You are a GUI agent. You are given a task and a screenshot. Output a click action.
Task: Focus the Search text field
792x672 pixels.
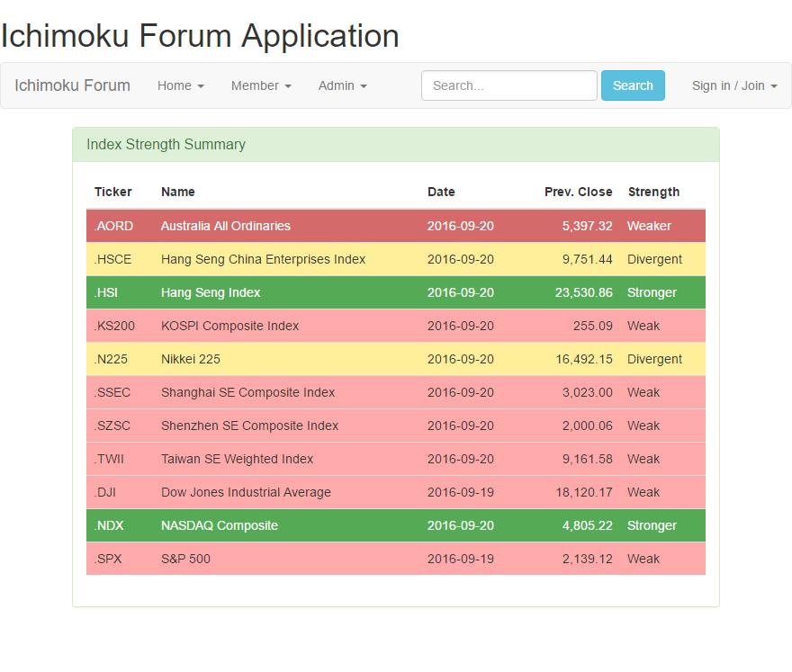tap(508, 85)
